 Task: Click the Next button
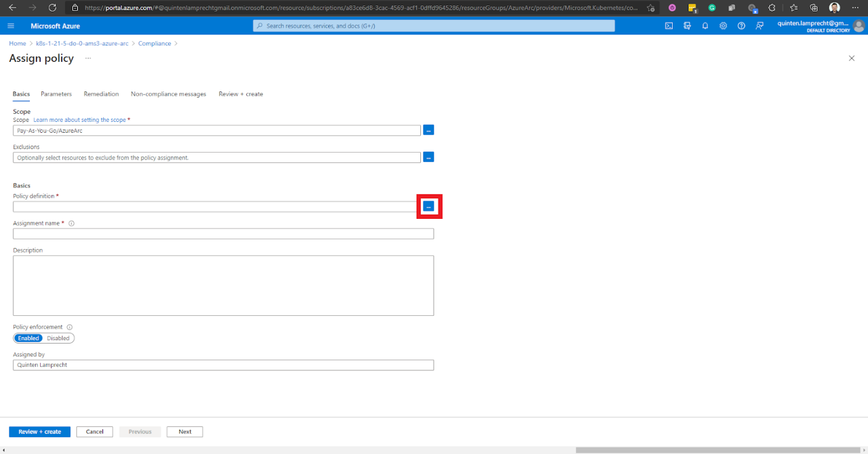coord(185,432)
